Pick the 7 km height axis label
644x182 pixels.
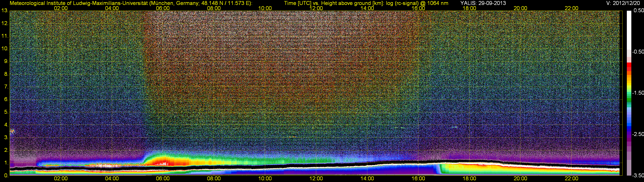pyautogui.click(x=6, y=87)
